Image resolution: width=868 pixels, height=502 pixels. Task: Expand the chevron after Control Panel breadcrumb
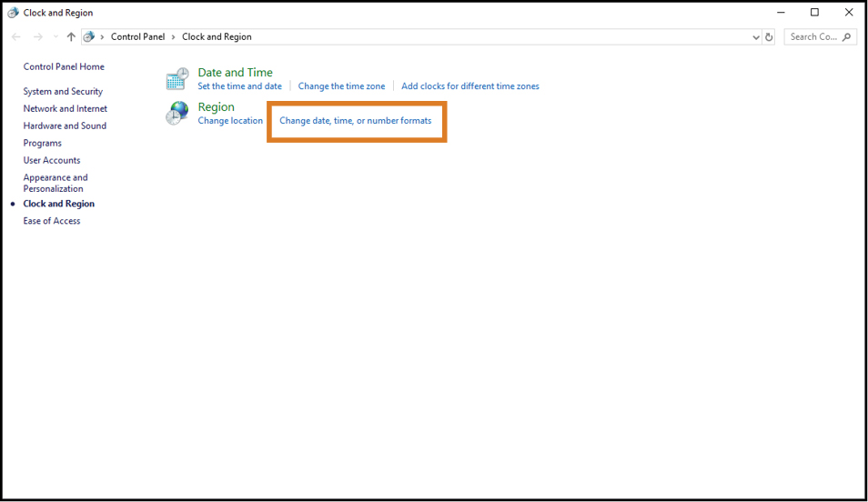173,37
